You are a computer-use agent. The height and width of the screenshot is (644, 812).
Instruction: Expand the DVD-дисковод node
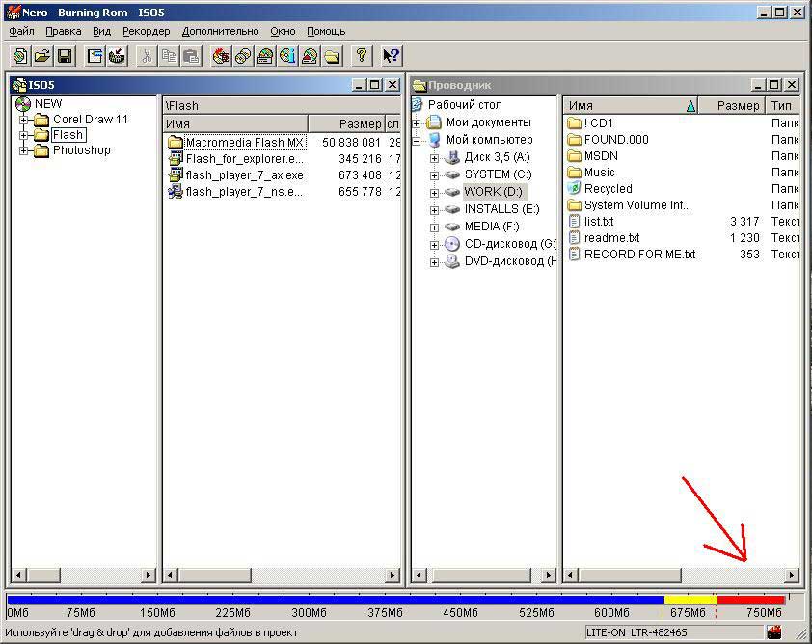434,262
